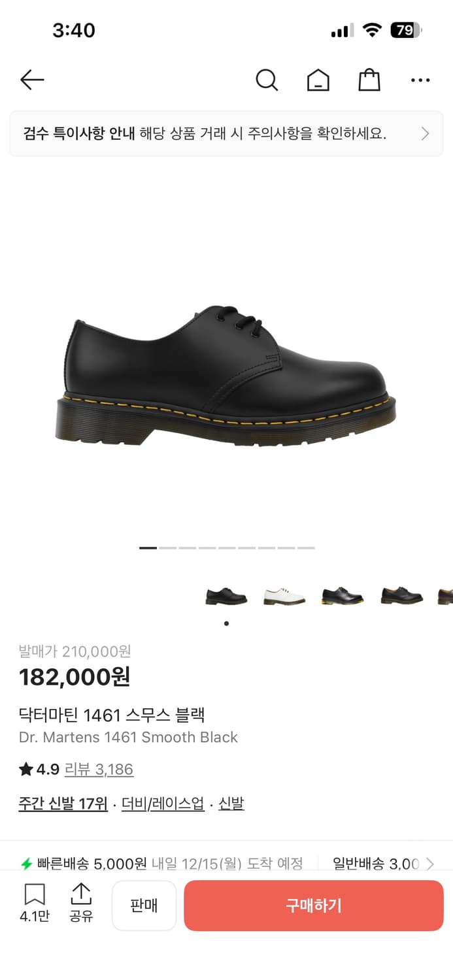Tap the 구매하기 buy button
453x980 pixels.
314,906
